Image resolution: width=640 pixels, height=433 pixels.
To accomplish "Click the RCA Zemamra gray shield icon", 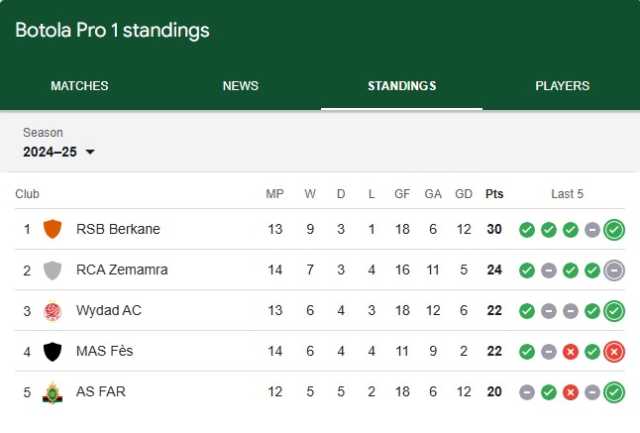I will pos(53,270).
